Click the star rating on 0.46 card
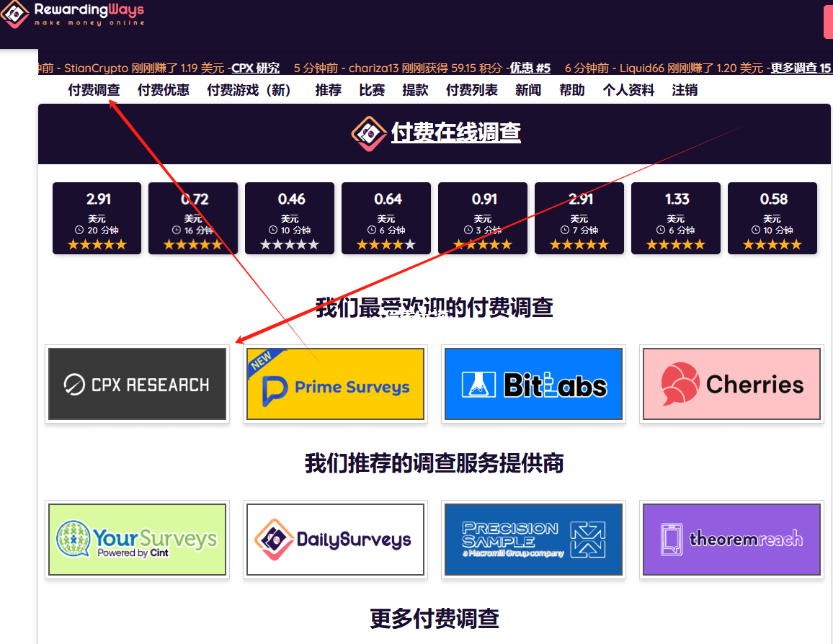Image resolution: width=833 pixels, height=644 pixels. (290, 245)
